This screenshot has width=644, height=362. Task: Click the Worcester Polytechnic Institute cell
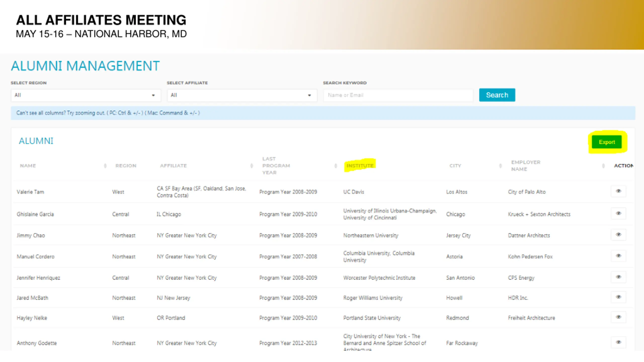click(379, 278)
